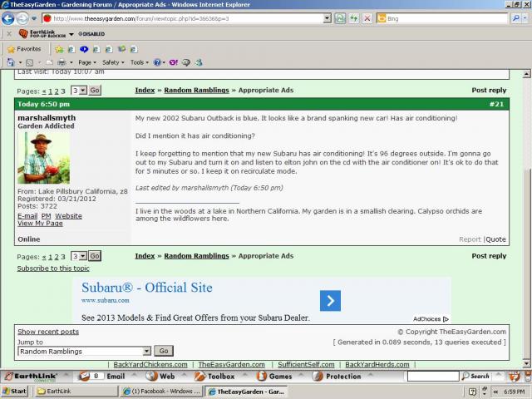532x399 pixels.
Task: Open the SufficientSelf.com footer link
Action: click(306, 364)
